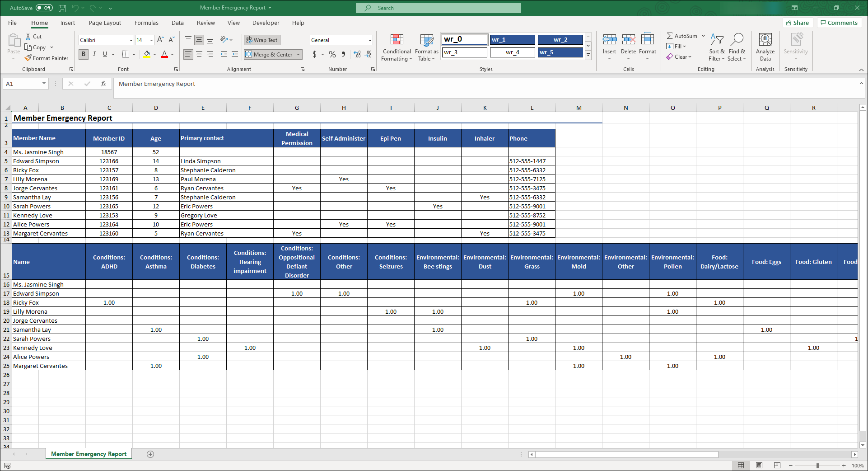This screenshot has width=868, height=471.
Task: Click Increase Font Size icon
Action: pyautogui.click(x=160, y=40)
